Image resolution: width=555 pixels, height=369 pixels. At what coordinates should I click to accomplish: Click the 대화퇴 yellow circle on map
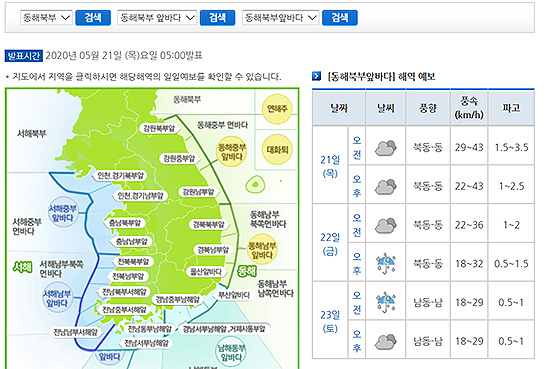click(x=277, y=150)
